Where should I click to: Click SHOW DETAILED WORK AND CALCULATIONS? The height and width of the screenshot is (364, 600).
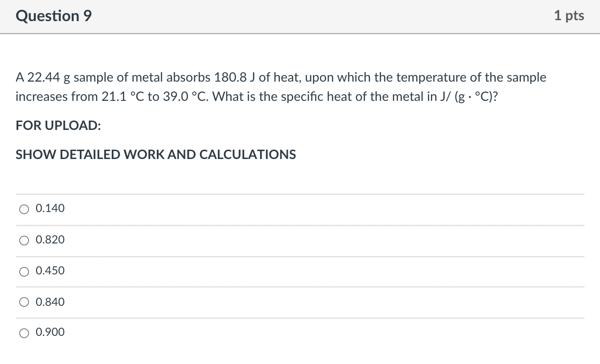(155, 154)
